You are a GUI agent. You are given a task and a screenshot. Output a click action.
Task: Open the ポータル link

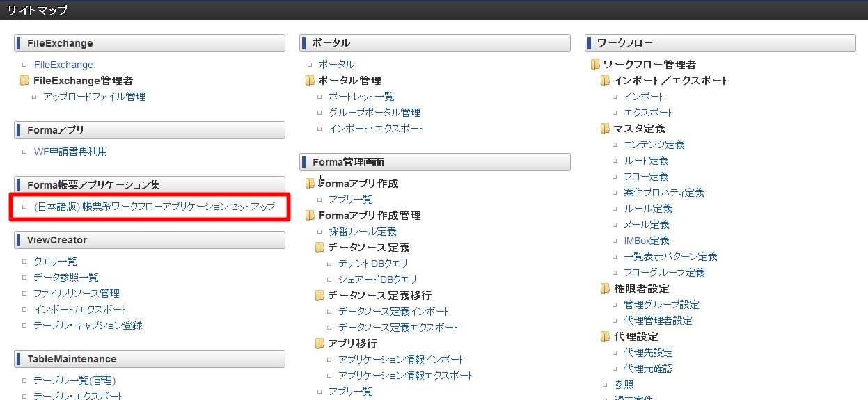tap(337, 65)
